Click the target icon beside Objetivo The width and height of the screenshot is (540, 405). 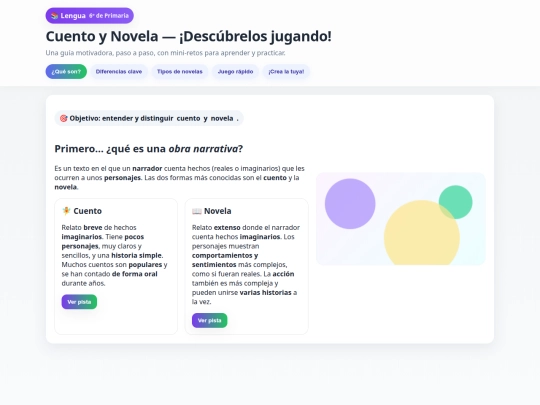coord(63,118)
